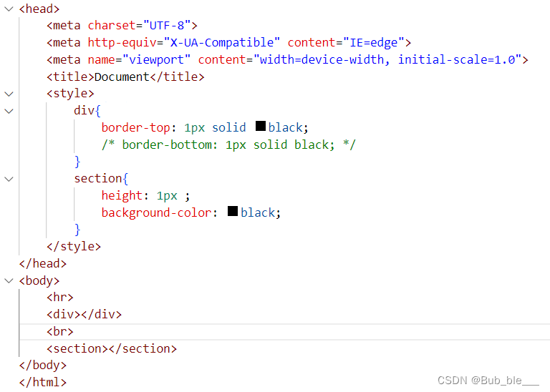This screenshot has height=392, width=550.
Task: Fold the div CSS rule block
Action: coord(9,111)
